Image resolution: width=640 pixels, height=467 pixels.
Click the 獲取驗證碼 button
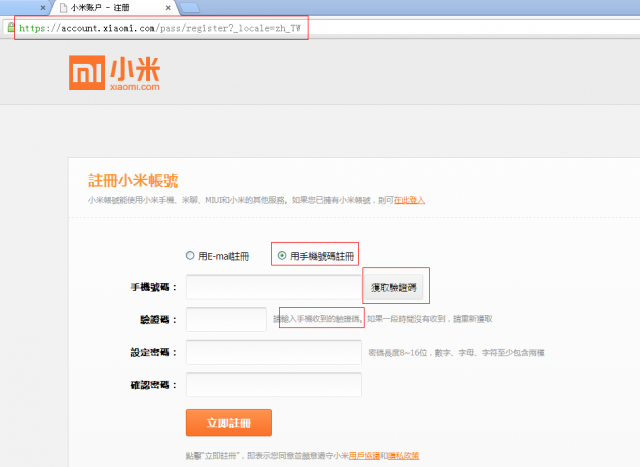(393, 287)
